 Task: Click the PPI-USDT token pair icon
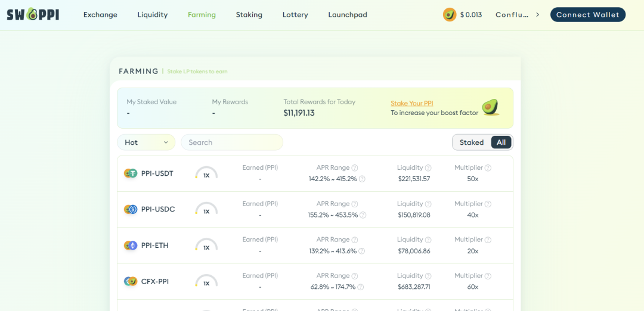(x=131, y=173)
